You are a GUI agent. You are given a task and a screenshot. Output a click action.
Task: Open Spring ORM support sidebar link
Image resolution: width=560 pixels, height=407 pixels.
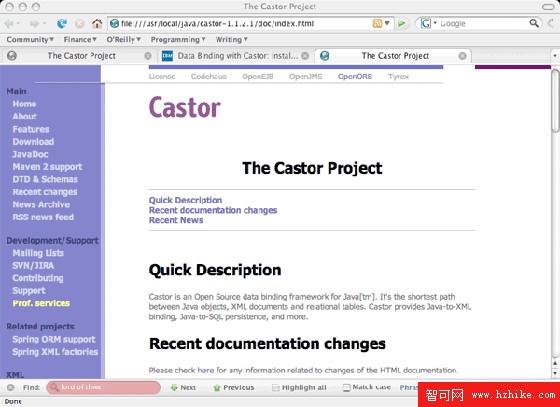point(54,339)
